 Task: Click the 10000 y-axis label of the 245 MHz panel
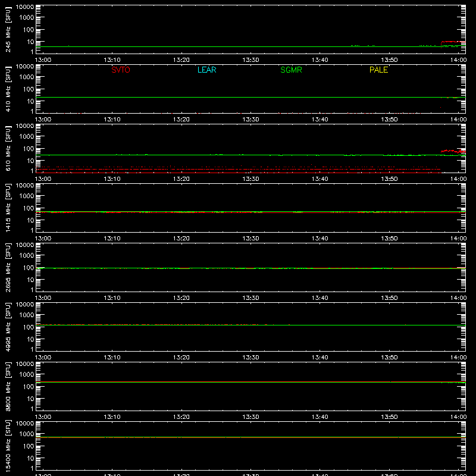tap(25, 7)
